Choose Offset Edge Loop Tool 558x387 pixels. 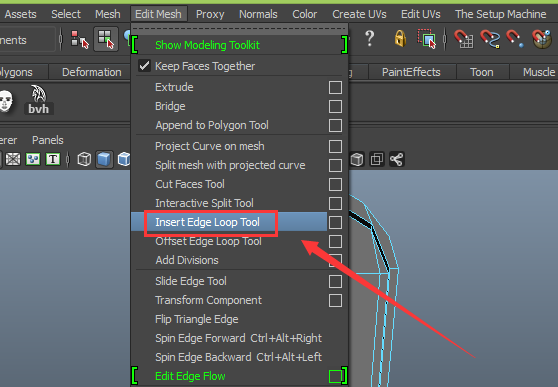[x=208, y=241]
